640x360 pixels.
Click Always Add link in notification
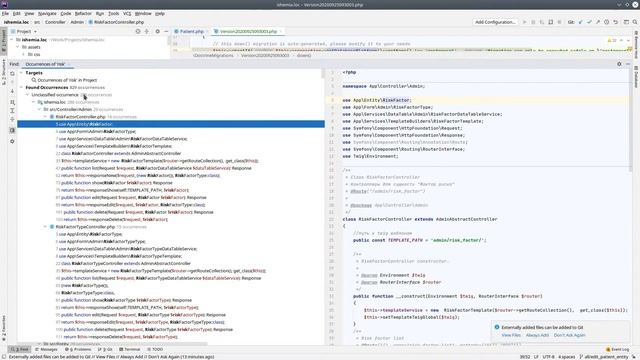point(537,335)
